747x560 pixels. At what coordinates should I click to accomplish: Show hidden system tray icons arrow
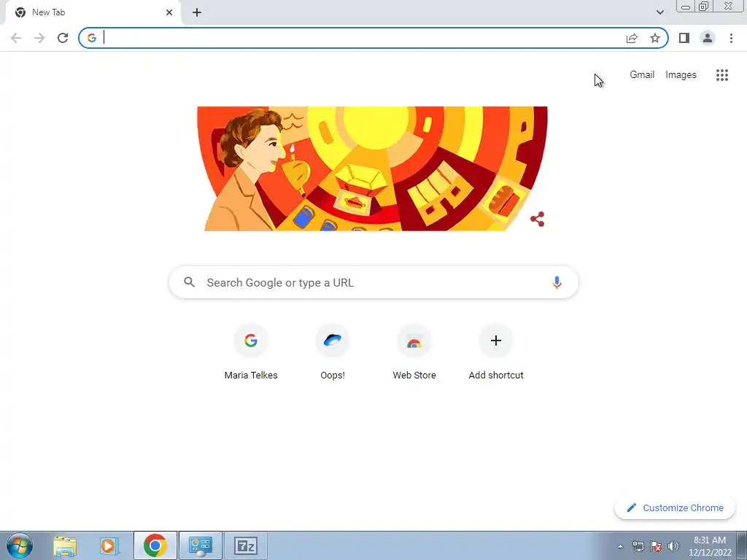pyautogui.click(x=620, y=546)
